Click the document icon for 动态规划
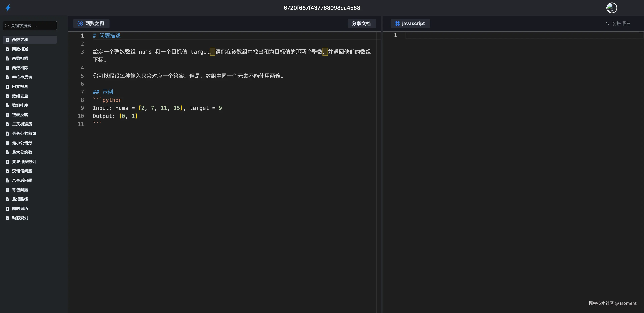The width and height of the screenshot is (644, 313). pyautogui.click(x=8, y=218)
